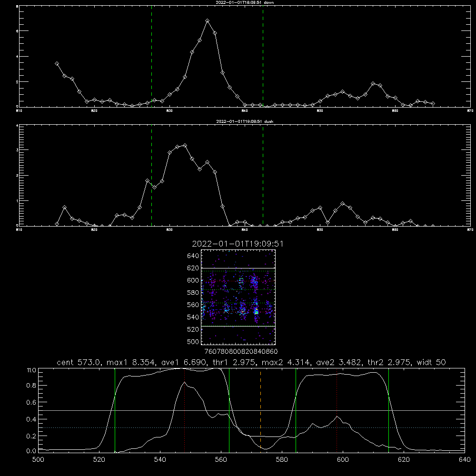Click the image panel y-axis label 540
476x476 pixels.
[x=193, y=317]
